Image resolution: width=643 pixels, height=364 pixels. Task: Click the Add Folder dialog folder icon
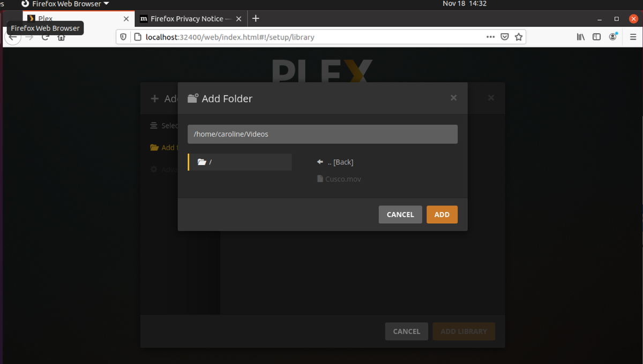[193, 98]
